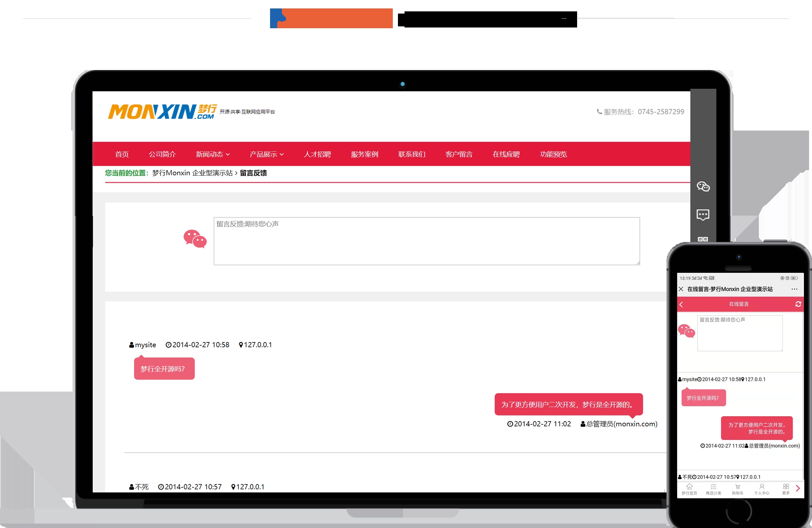The image size is (812, 528).
Task: Tap the back arrow in phone red header
Action: [681, 304]
